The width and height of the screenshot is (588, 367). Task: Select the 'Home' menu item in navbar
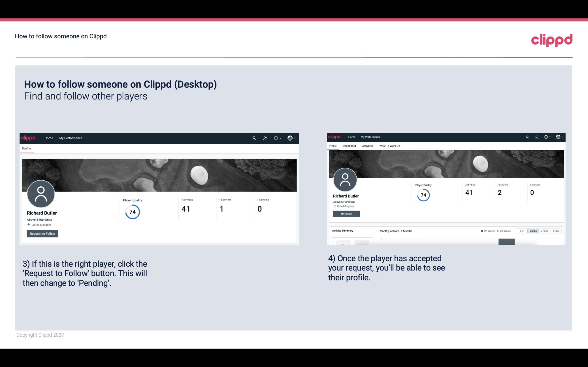[x=48, y=138]
